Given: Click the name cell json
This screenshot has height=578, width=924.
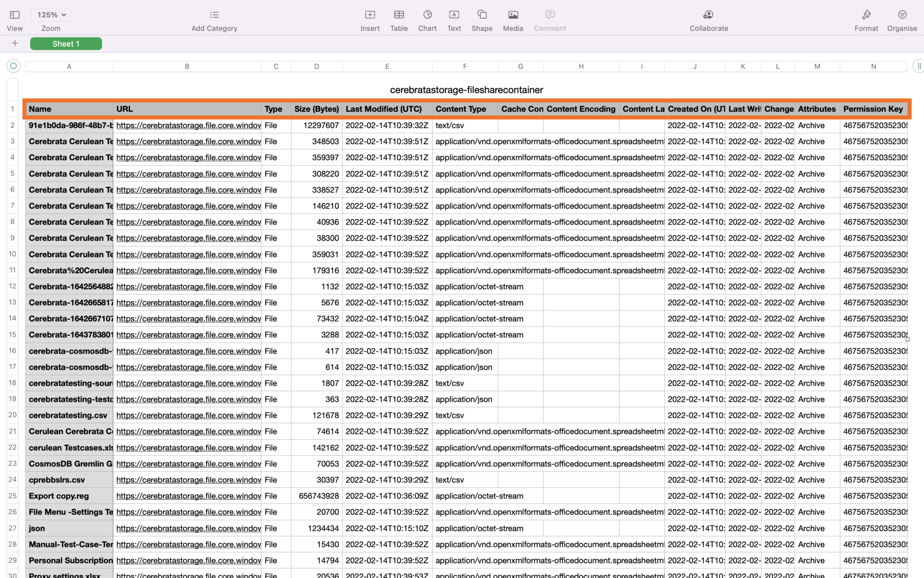Looking at the screenshot, I should click(x=69, y=528).
